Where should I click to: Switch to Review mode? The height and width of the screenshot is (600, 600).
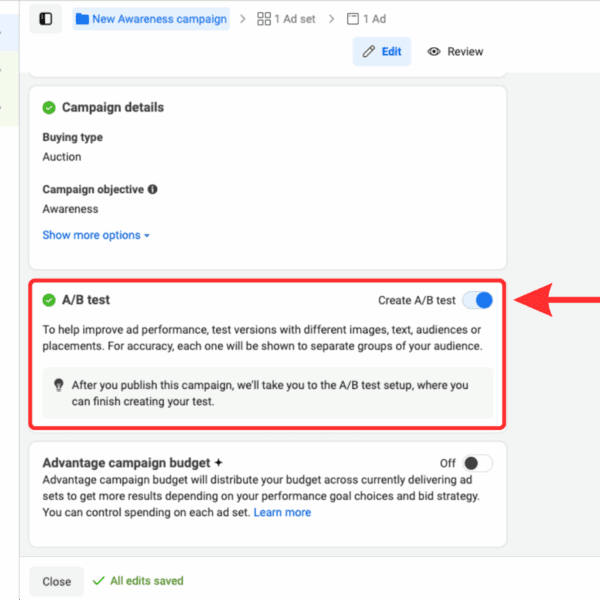(x=455, y=52)
